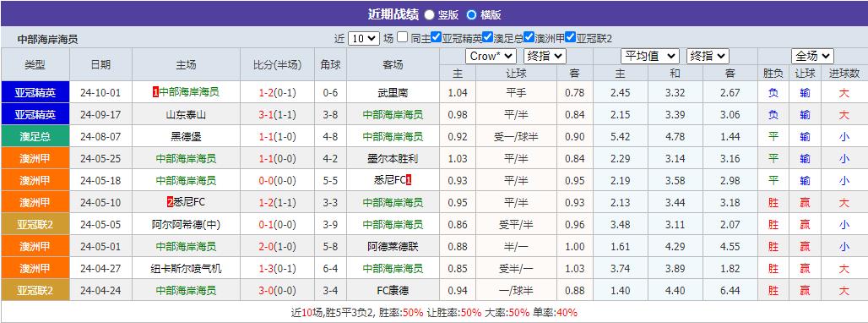The image size is (868, 323).
Task: Click handicap 一/球半 cell
Action: [517, 290]
